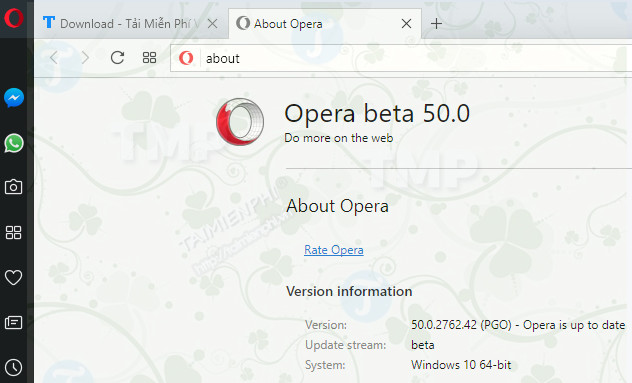Reload the About Opera page
The image size is (632, 383).
coord(117,58)
